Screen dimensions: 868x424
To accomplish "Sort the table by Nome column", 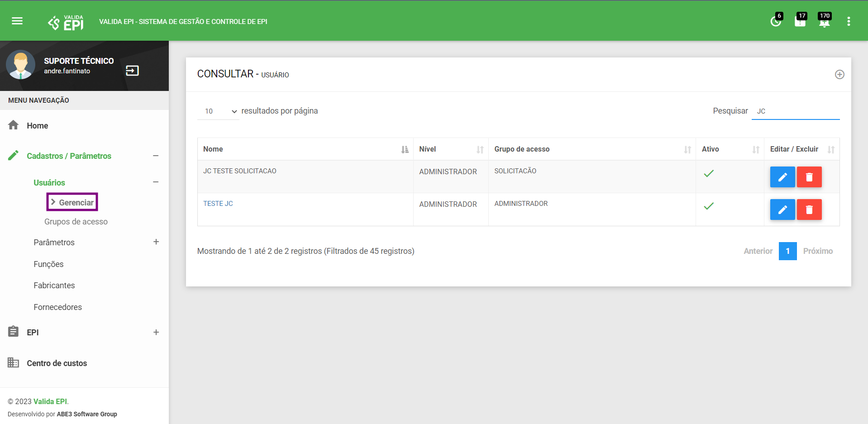I will (305, 149).
